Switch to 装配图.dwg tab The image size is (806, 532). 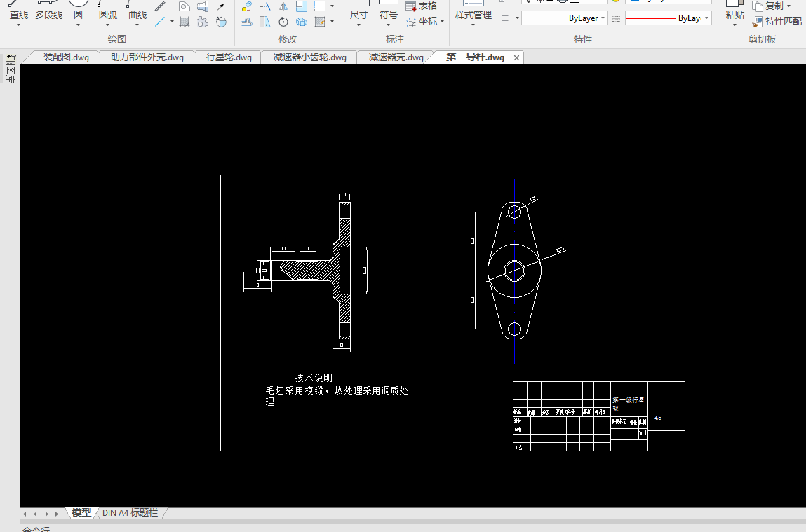click(x=66, y=57)
